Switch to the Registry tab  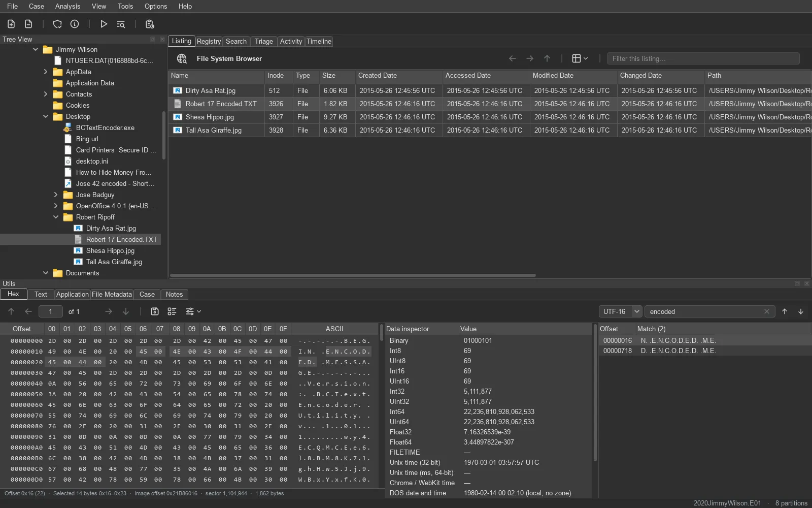[209, 41]
